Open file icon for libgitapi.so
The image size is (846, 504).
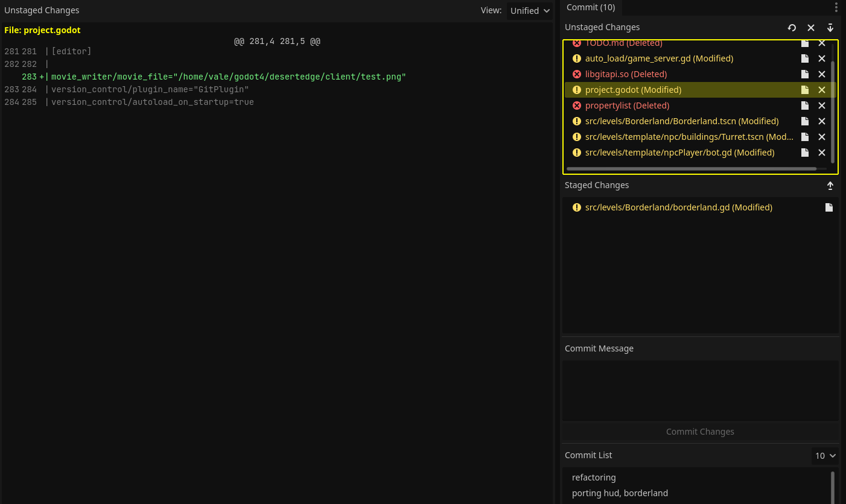coord(805,74)
